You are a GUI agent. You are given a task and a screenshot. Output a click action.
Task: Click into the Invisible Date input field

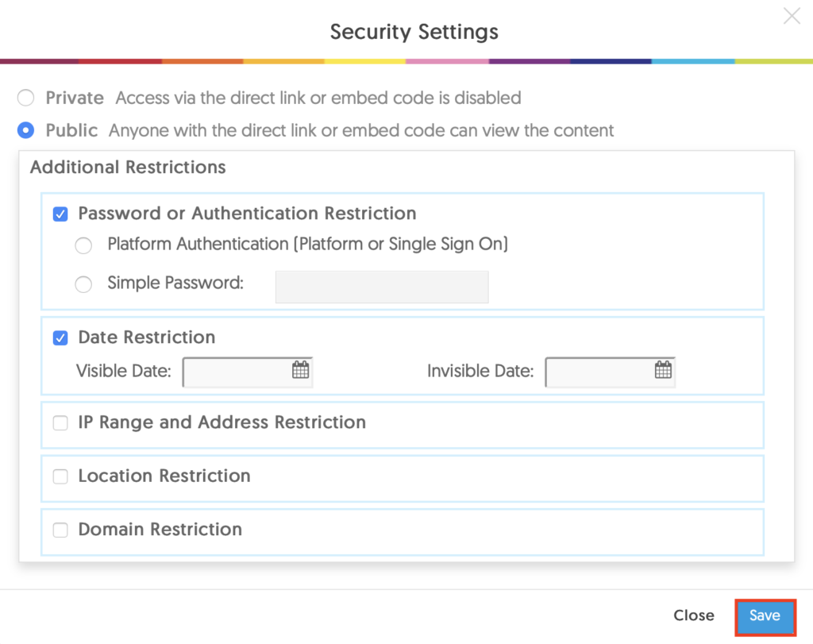tap(610, 372)
